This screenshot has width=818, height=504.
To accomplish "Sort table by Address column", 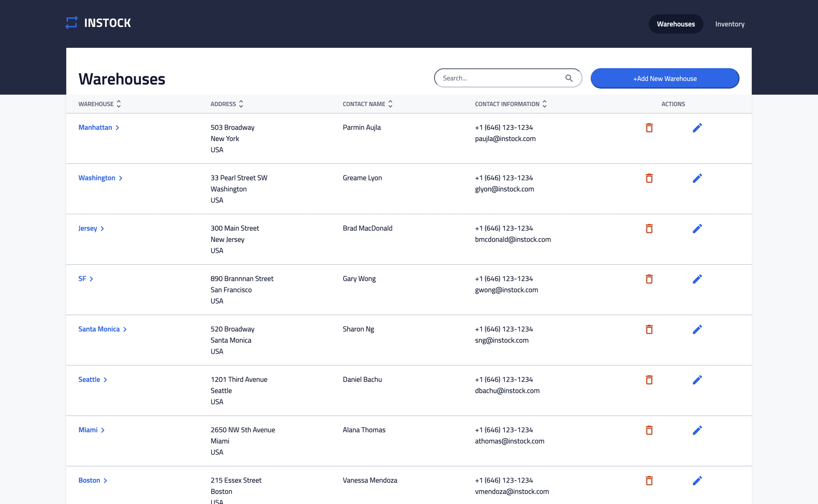I will [x=241, y=104].
